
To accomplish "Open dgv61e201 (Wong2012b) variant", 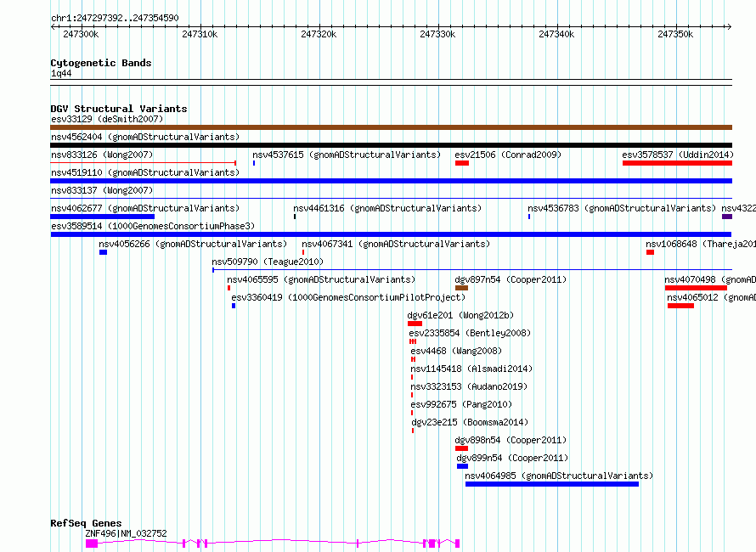I will coord(460,315).
